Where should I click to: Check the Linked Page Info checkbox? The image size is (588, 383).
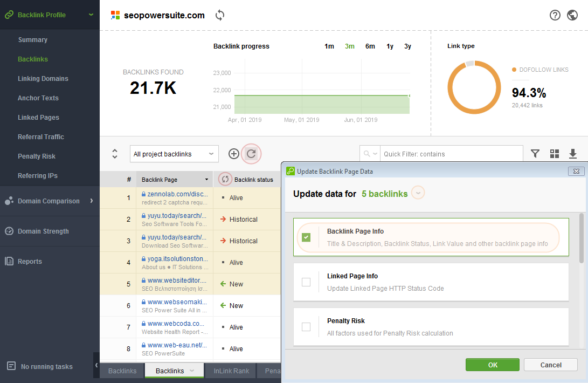click(x=306, y=282)
